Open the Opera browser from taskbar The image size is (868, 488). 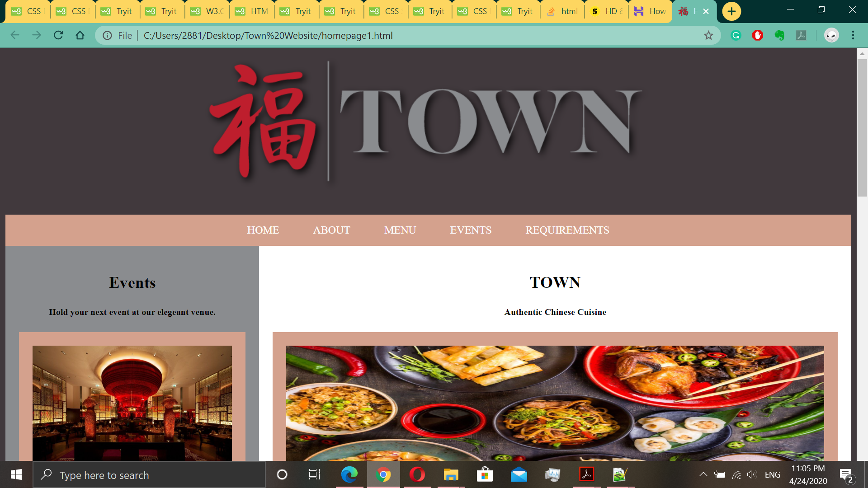tap(417, 474)
